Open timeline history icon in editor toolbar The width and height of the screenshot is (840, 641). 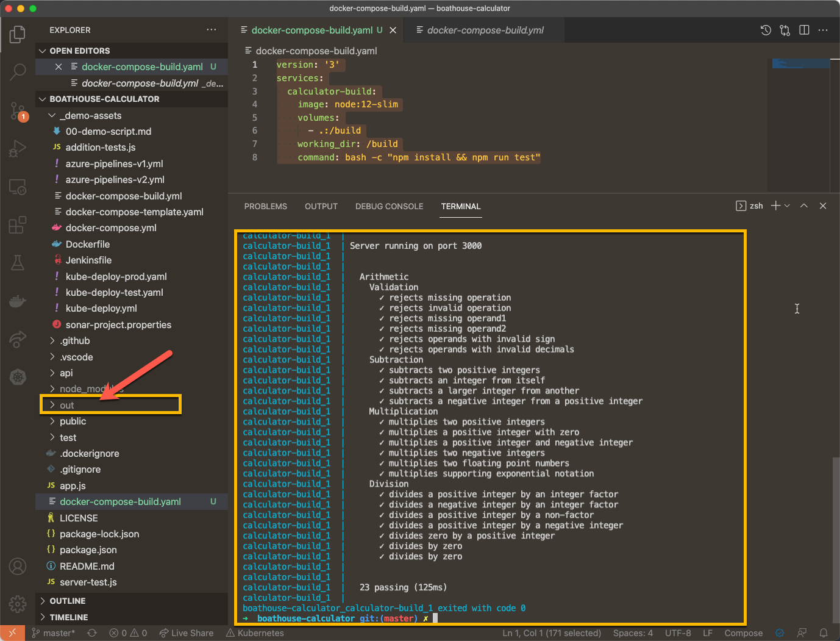coord(766,30)
